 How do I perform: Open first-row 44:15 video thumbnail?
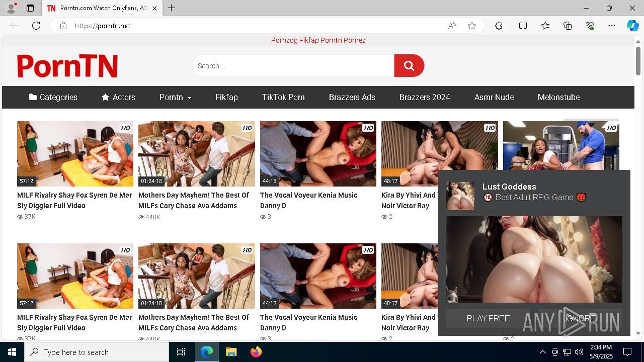pos(318,154)
